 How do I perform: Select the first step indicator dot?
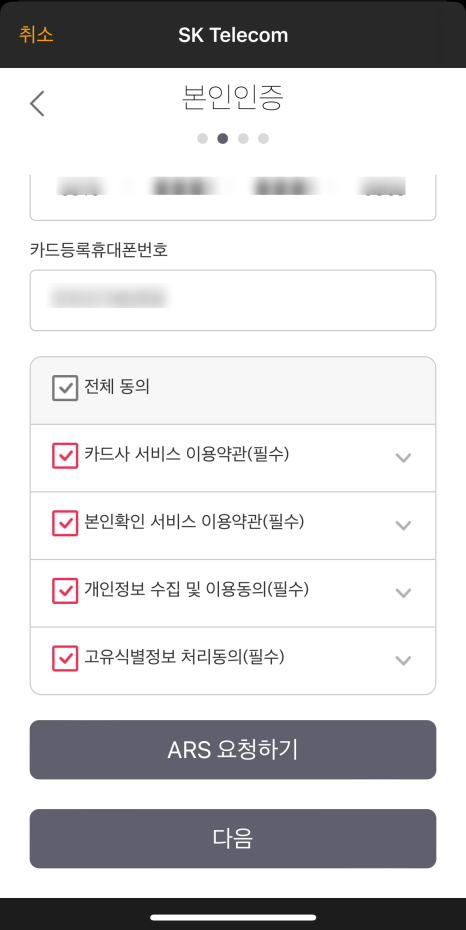coord(203,138)
